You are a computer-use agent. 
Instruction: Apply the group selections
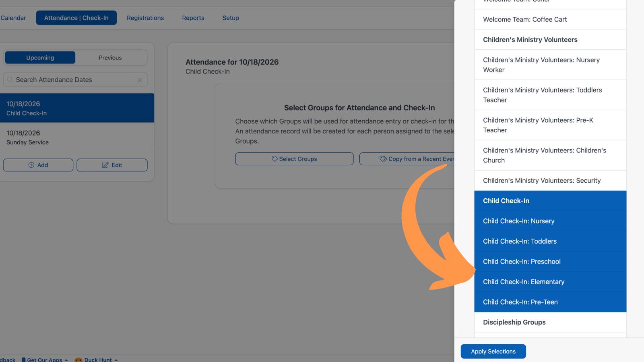pyautogui.click(x=493, y=351)
